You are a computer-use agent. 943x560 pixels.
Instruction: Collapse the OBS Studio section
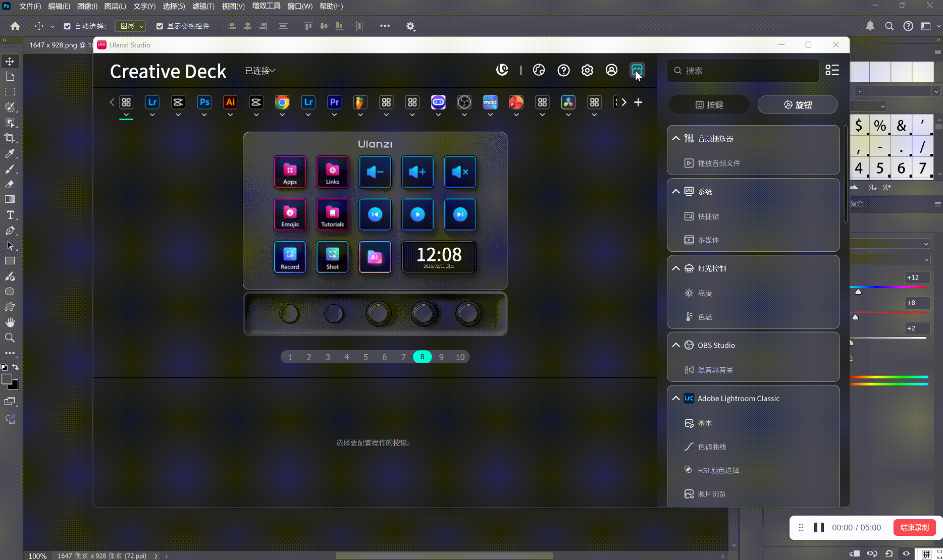676,345
